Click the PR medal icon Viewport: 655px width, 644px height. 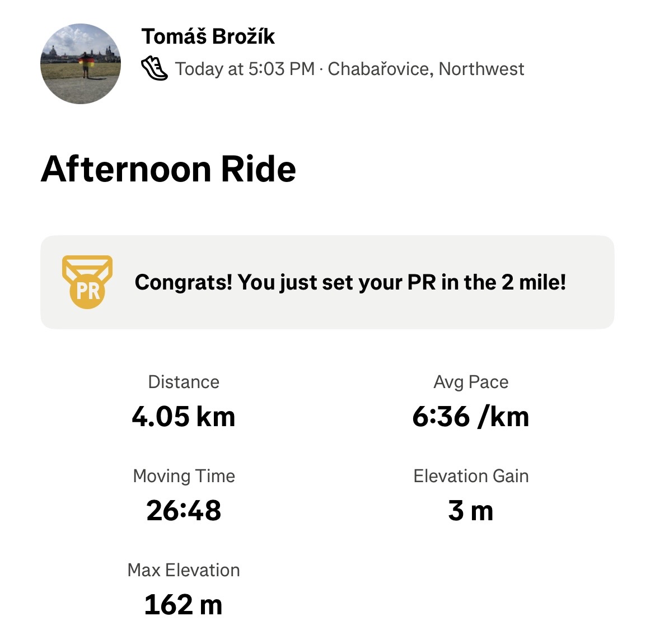point(87,282)
